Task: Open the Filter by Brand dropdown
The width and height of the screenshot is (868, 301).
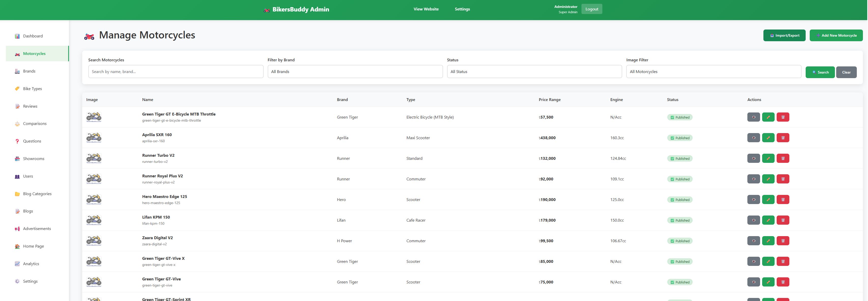Action: tap(355, 71)
